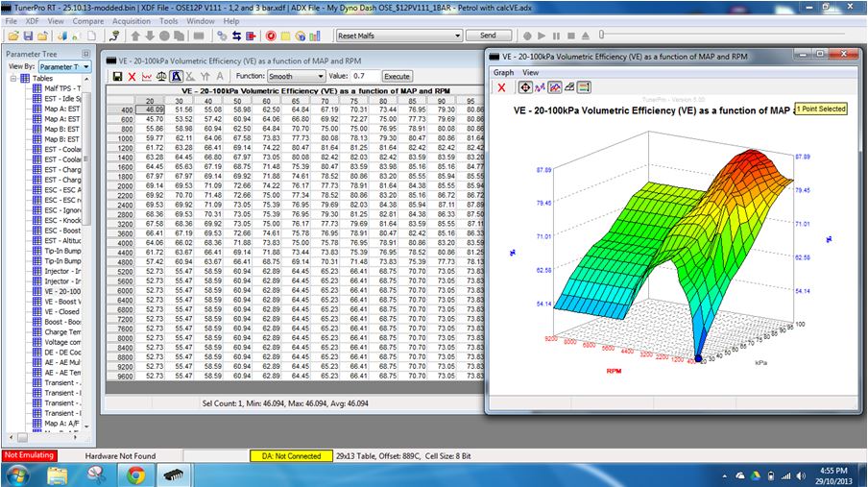Image resolution: width=868 pixels, height=487 pixels.
Task: Open the File menu
Action: (x=12, y=21)
